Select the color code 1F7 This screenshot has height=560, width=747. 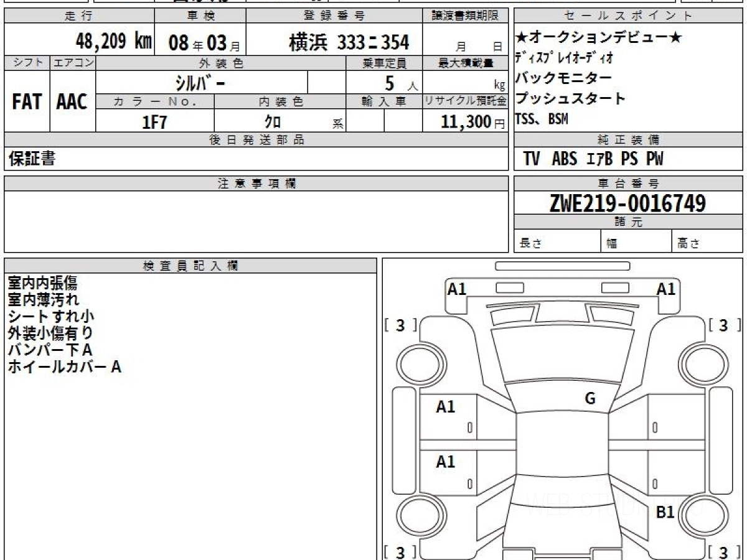(155, 122)
